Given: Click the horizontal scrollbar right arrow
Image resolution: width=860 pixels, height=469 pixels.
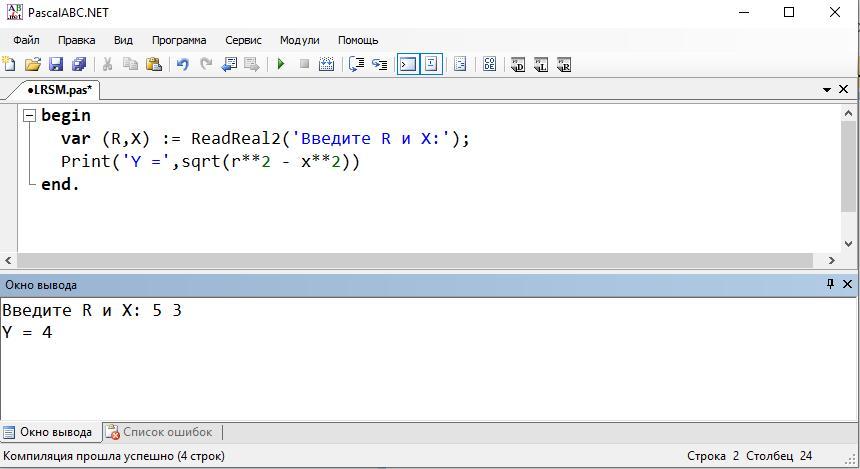Looking at the screenshot, I should [x=831, y=260].
